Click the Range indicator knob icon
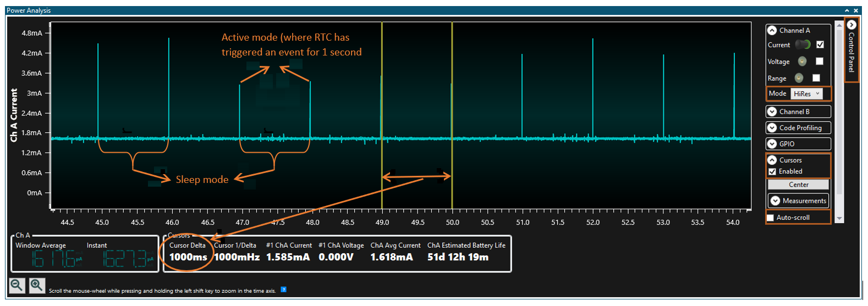The image size is (868, 306). 799,78
